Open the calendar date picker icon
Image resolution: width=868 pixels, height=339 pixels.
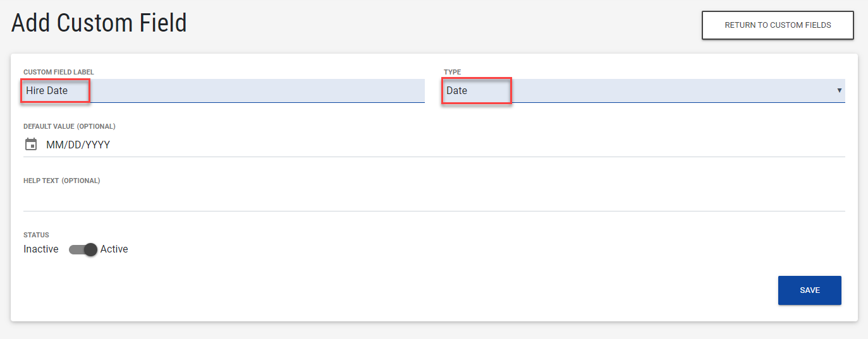(x=31, y=145)
